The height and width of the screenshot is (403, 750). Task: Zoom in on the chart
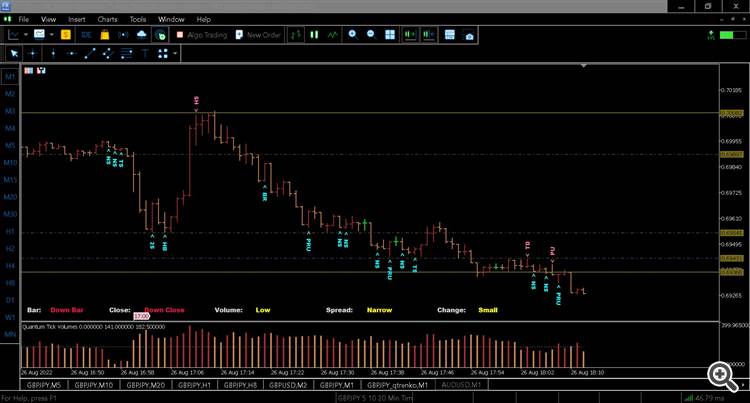coord(353,35)
